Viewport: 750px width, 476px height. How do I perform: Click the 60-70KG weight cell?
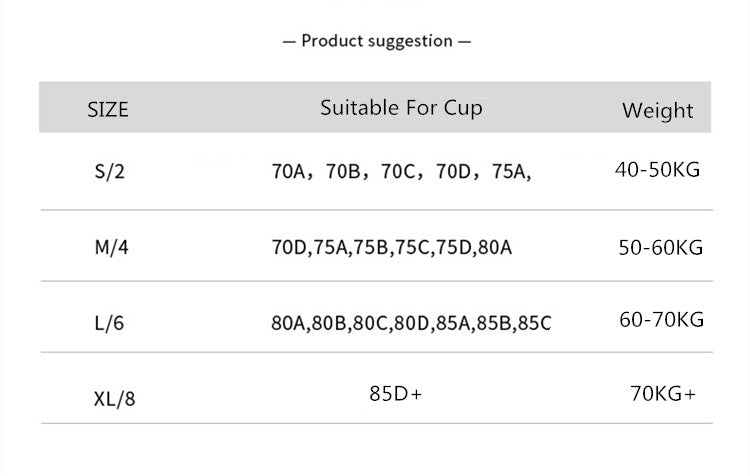(662, 320)
